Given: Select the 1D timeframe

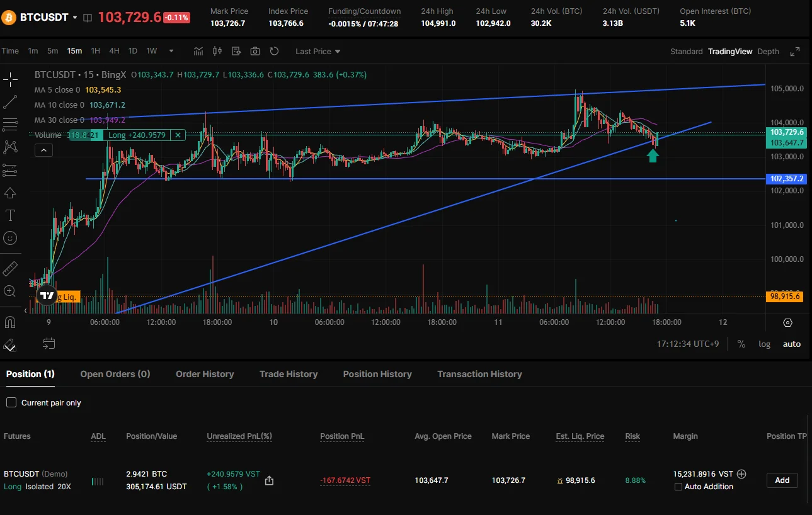Looking at the screenshot, I should click(133, 51).
